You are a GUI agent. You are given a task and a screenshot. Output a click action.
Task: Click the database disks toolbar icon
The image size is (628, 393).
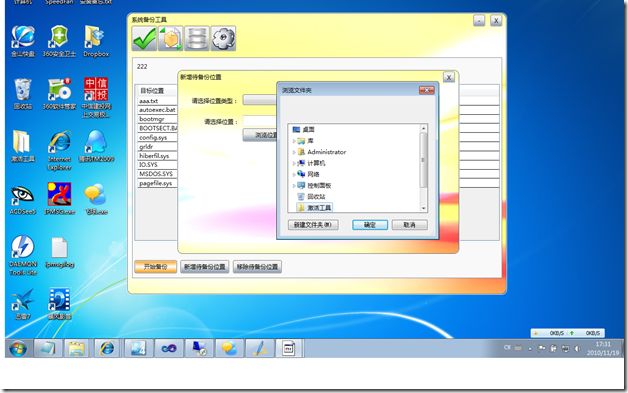(x=197, y=39)
